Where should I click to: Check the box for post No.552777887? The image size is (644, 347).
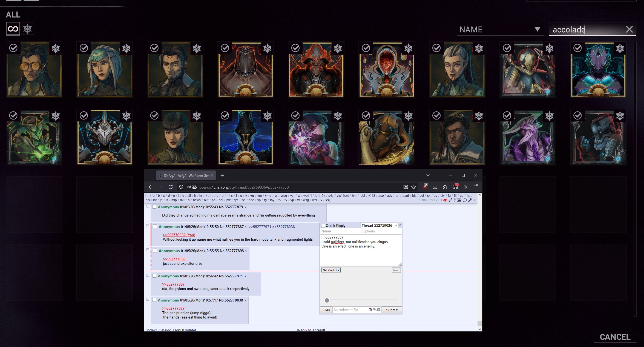click(x=155, y=227)
